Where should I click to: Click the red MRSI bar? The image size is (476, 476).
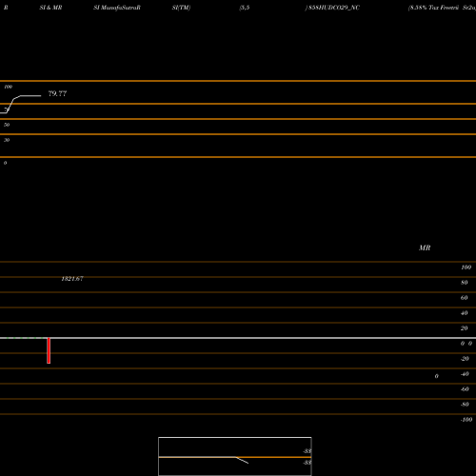(x=49, y=350)
